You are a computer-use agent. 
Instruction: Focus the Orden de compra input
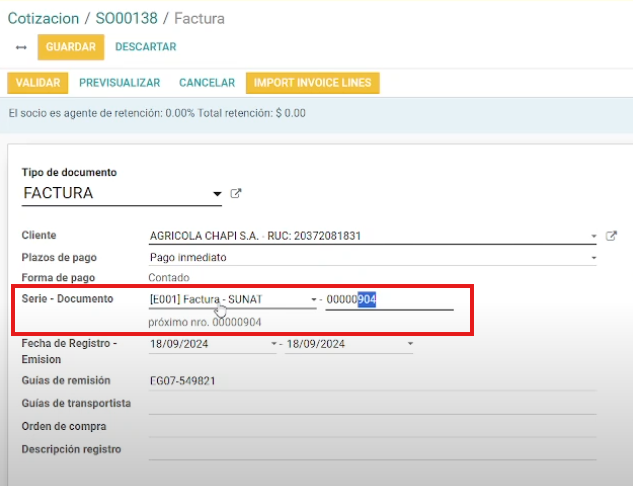(370, 426)
